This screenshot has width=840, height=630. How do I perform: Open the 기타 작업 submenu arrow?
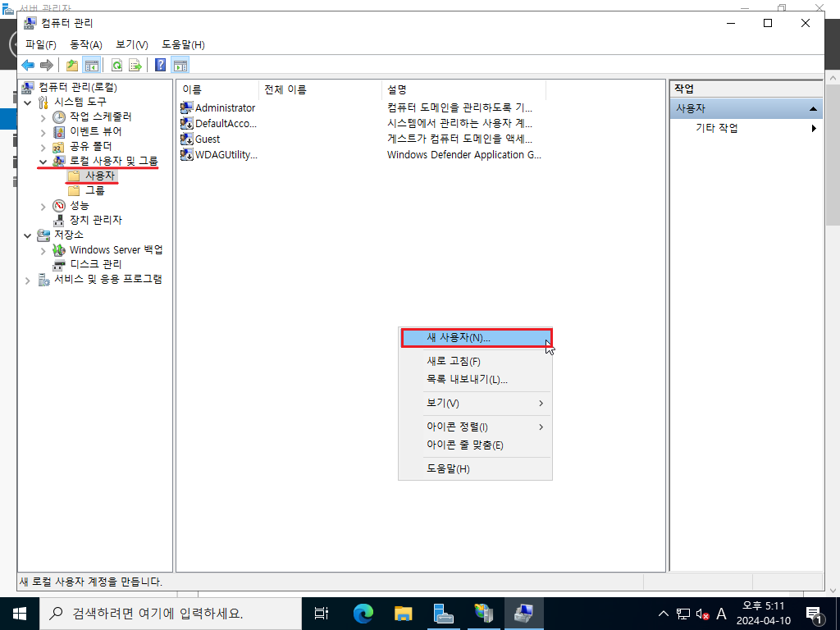click(x=814, y=128)
